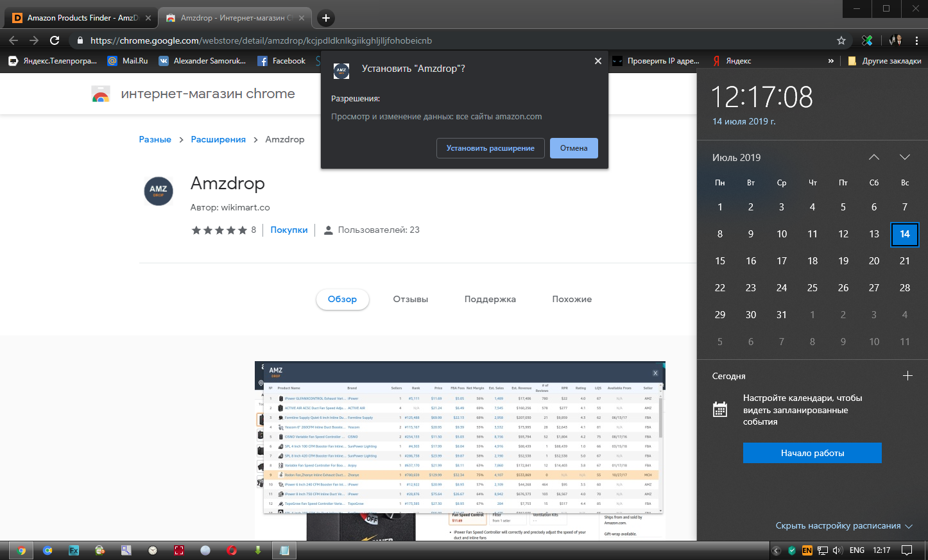Click the green shield tray icon
This screenshot has width=928, height=560.
tap(792, 550)
